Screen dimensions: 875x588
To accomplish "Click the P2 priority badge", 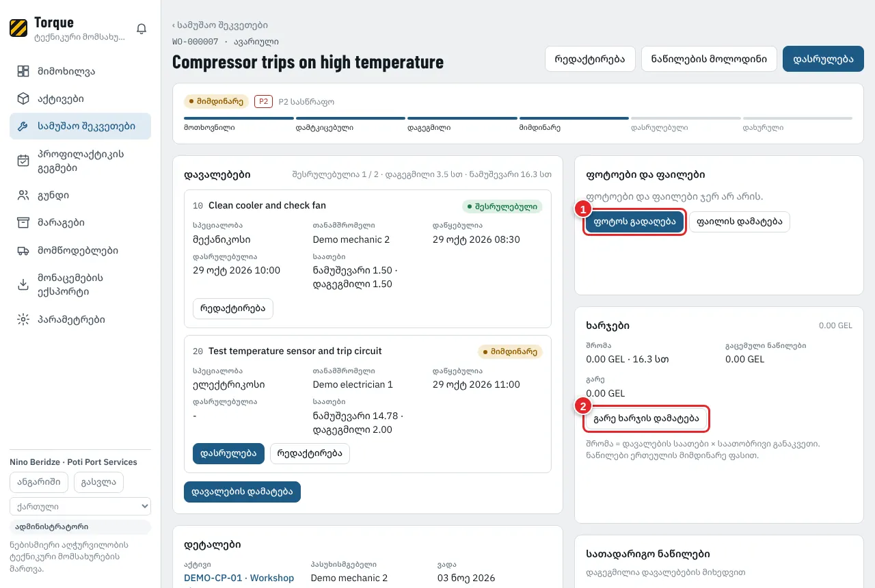I will (x=263, y=101).
